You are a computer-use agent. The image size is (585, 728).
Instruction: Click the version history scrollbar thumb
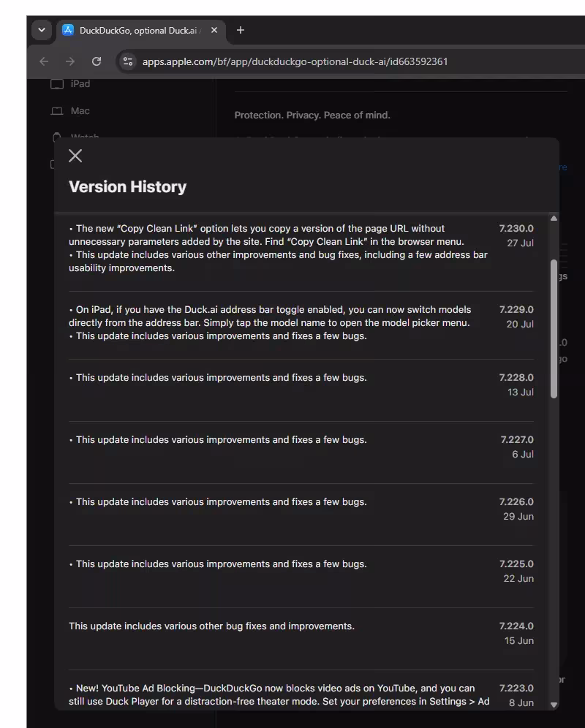pyautogui.click(x=554, y=329)
